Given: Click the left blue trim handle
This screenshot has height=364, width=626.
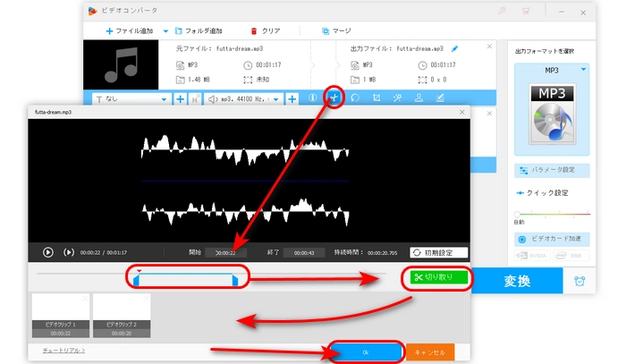Looking at the screenshot, I should click(136, 281).
